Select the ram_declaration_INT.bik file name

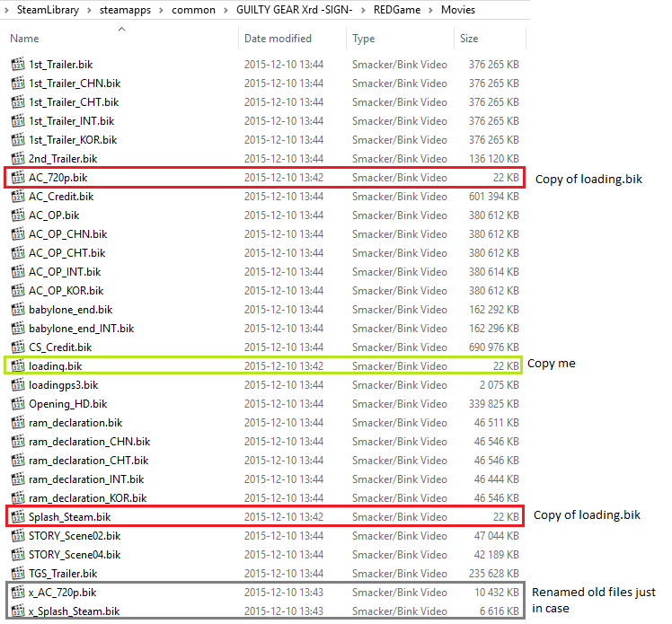(x=86, y=479)
